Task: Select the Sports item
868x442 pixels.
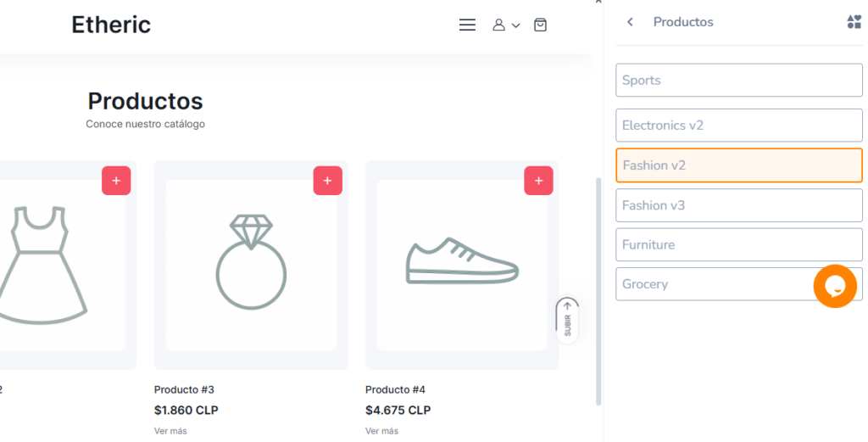Action: 737,81
